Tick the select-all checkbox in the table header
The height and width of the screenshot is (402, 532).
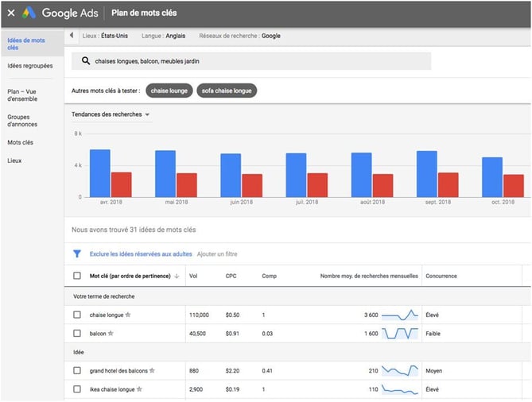[x=77, y=276]
